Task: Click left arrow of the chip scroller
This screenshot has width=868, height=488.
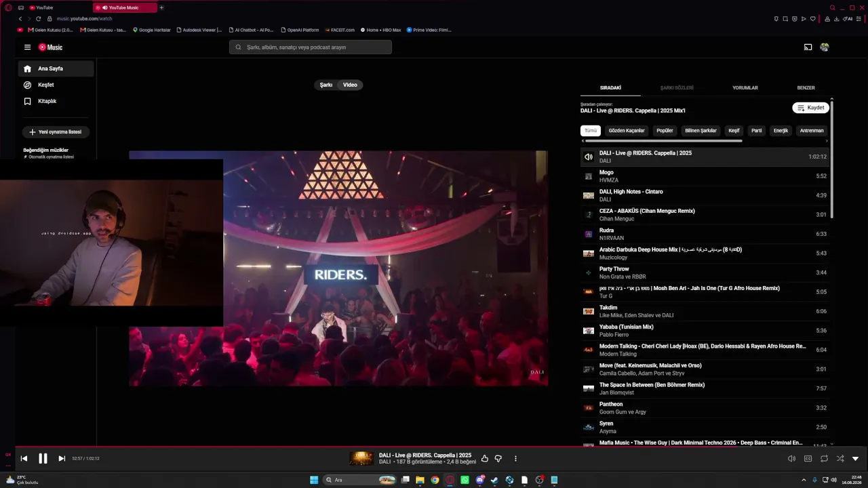Action: coord(583,141)
